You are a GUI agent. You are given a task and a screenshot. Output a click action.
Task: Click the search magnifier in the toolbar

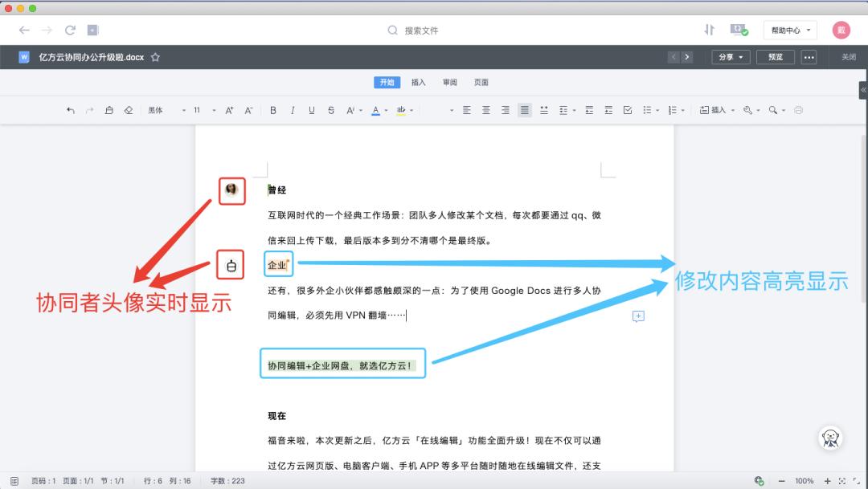772,110
